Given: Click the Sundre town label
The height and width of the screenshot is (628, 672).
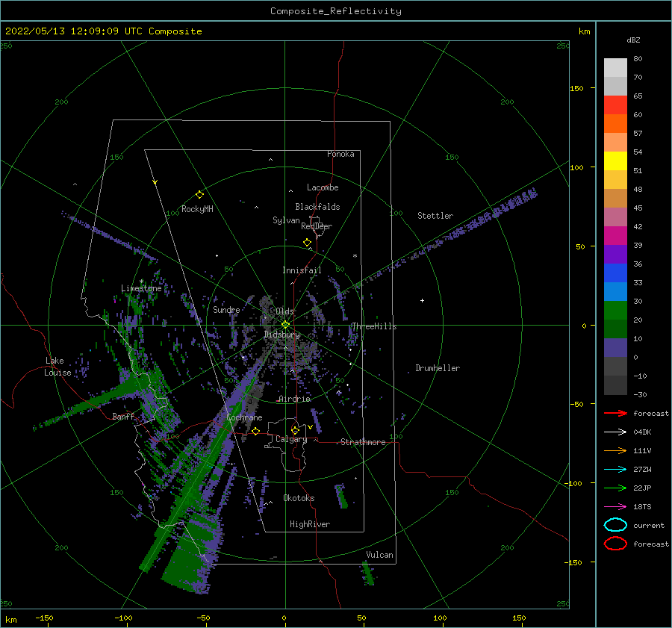Looking at the screenshot, I should point(226,309).
